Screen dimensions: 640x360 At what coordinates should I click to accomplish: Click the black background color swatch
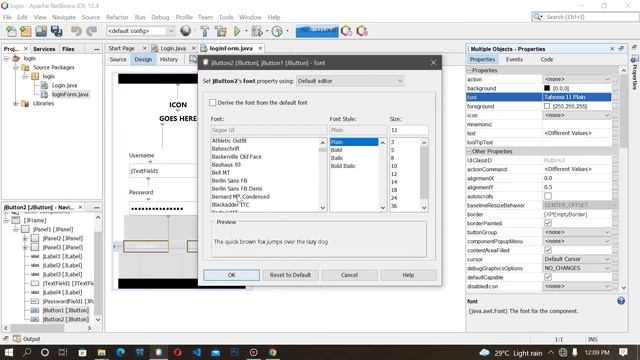[547, 88]
